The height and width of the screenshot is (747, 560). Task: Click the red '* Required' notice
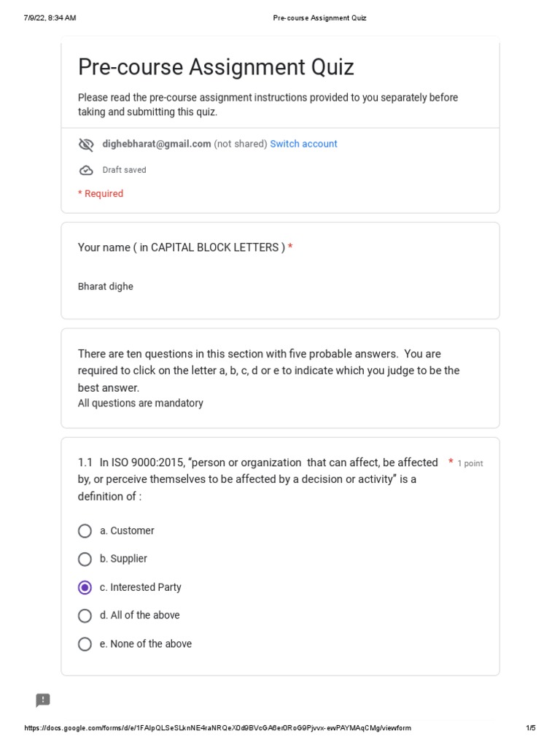(x=101, y=193)
